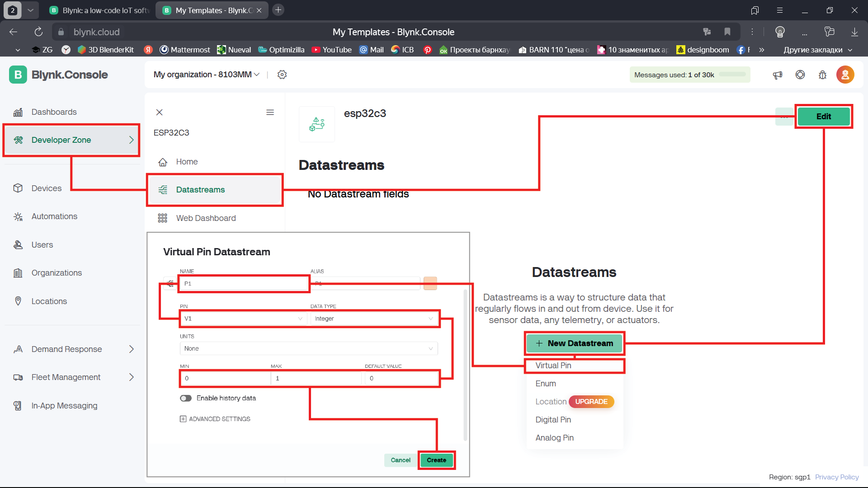Screen dimensions: 868x488
Task: Choose Analog Pin datastream type
Action: [554, 438]
